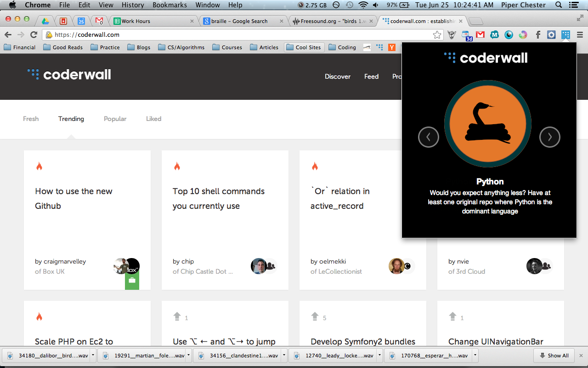Open the pinned red star tab
The width and height of the screenshot is (588, 368).
click(63, 21)
